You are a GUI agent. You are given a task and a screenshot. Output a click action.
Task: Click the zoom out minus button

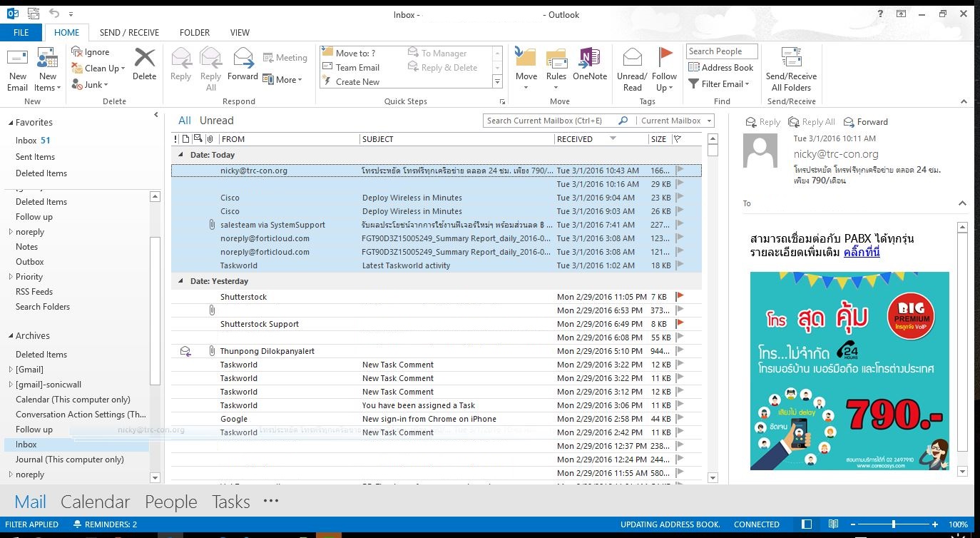click(852, 524)
